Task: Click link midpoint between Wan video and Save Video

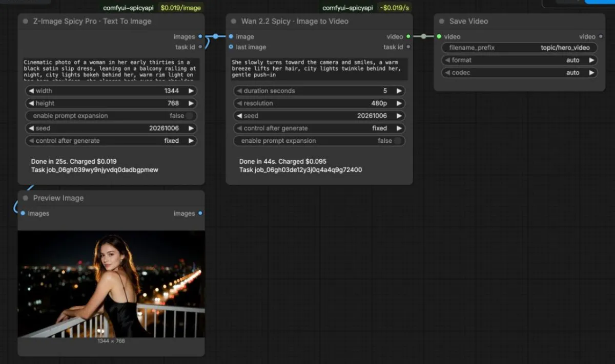Action: point(423,36)
